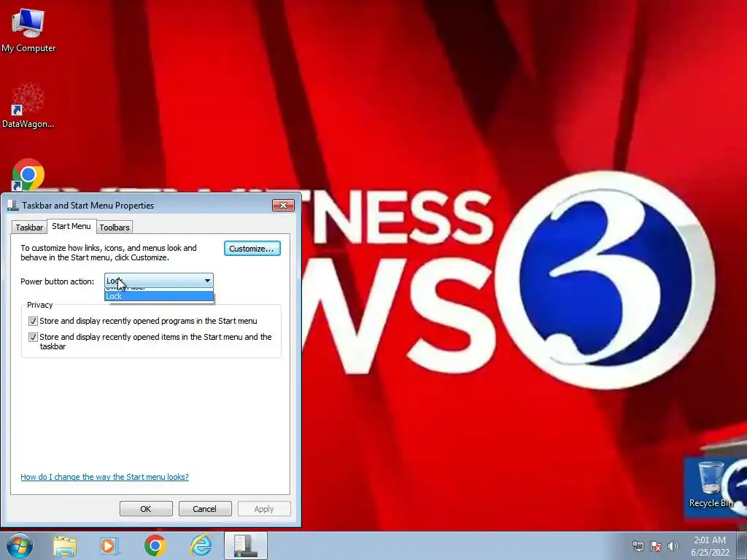Image resolution: width=747 pixels, height=560 pixels.
Task: Click the Windows Start orb
Action: [20, 545]
